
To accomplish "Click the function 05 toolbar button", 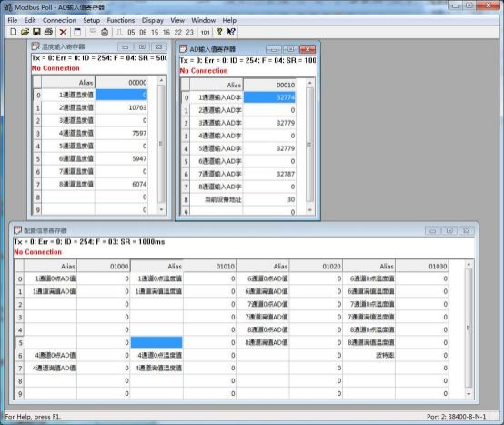I will tap(131, 32).
